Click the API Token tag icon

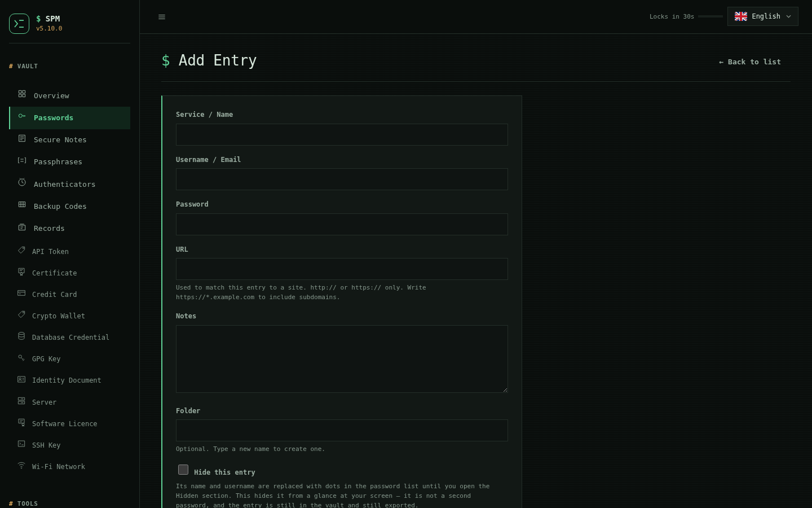pos(21,250)
